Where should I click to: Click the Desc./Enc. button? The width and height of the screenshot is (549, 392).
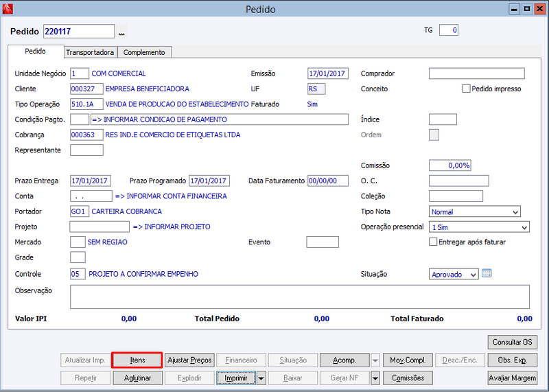[x=460, y=360]
